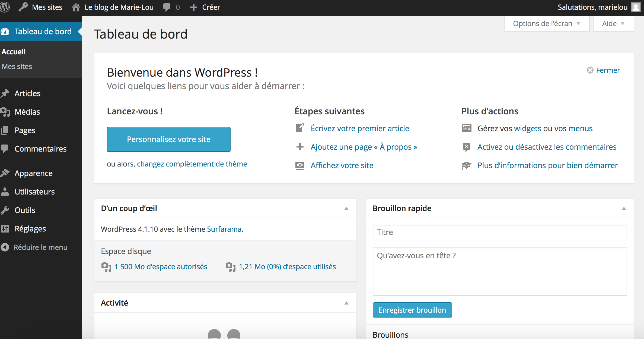The width and height of the screenshot is (644, 339).
Task: Click the Réglages settings icon
Action: [x=5, y=228]
